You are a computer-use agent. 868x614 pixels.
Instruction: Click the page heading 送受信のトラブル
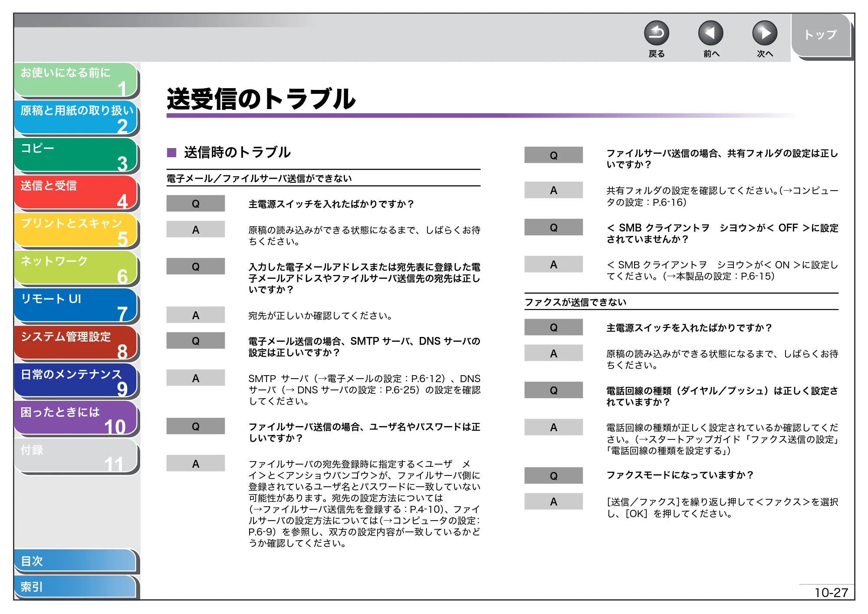pyautogui.click(x=261, y=99)
